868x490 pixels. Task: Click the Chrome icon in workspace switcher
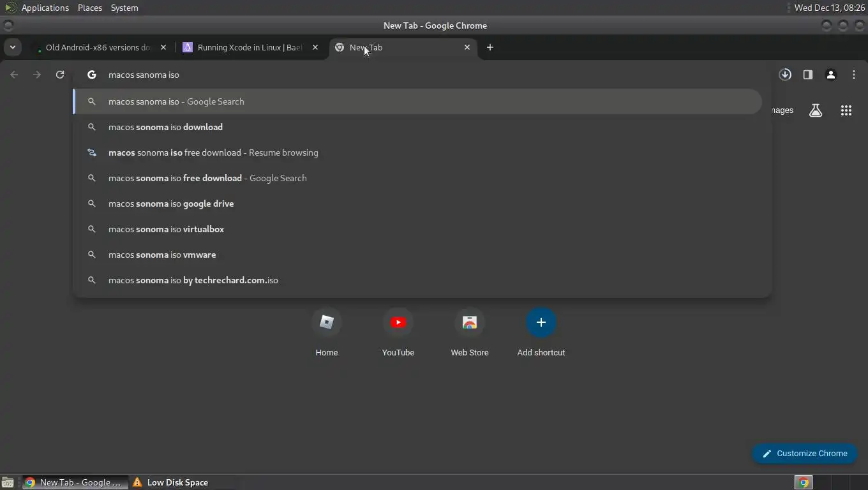pos(804,482)
